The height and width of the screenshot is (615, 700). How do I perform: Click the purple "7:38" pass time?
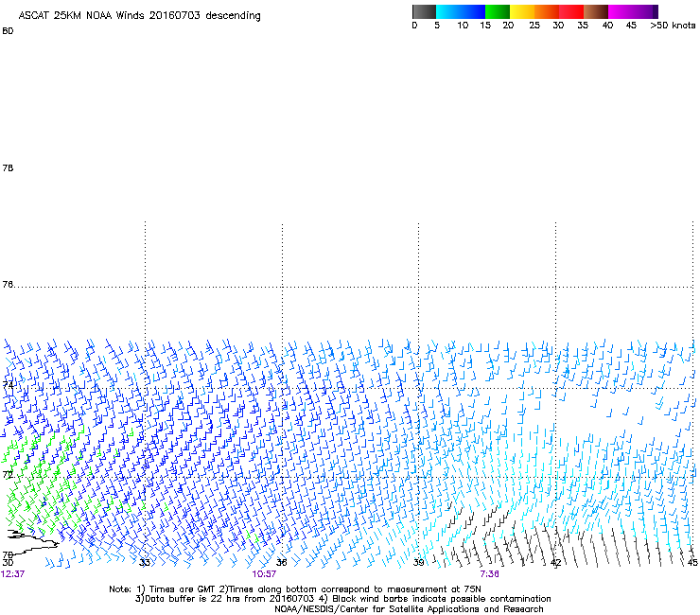coord(489,574)
